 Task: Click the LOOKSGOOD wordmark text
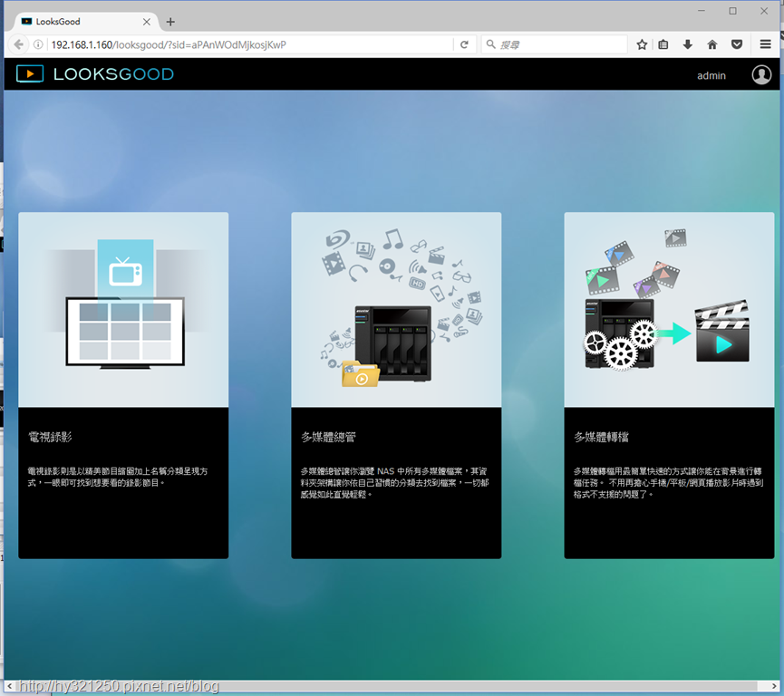pyautogui.click(x=113, y=74)
